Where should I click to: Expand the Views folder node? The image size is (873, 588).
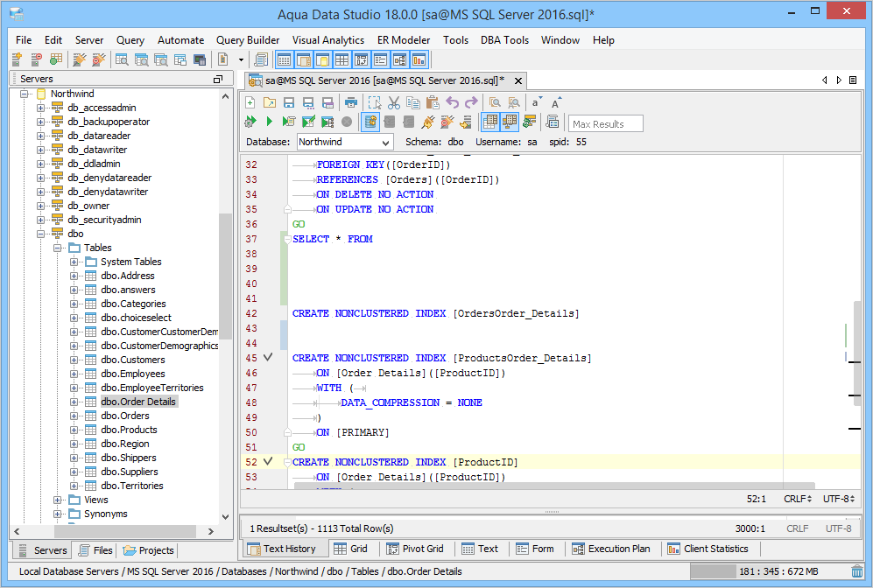pos(58,500)
